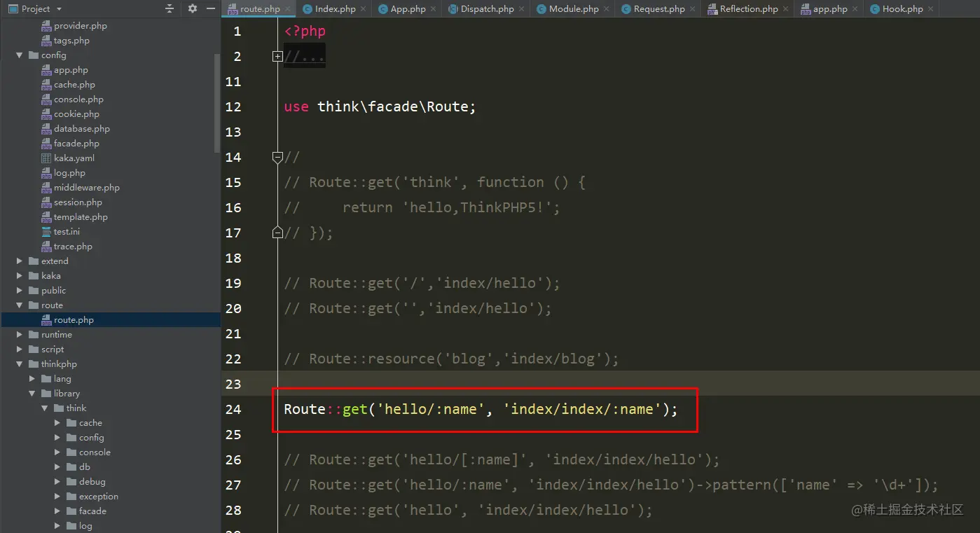The height and width of the screenshot is (533, 980).
Task: Expand the db folder
Action: [x=57, y=467]
